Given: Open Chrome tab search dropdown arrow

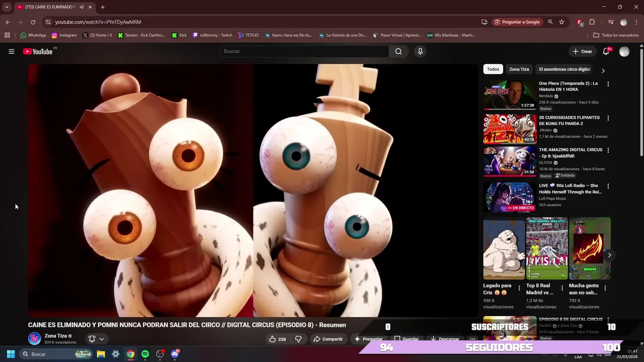Looking at the screenshot, I should click(7, 7).
